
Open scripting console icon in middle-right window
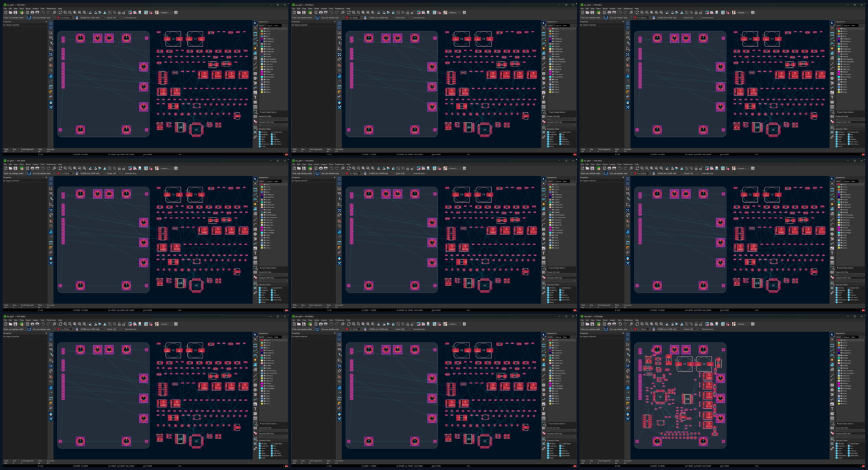point(753,169)
